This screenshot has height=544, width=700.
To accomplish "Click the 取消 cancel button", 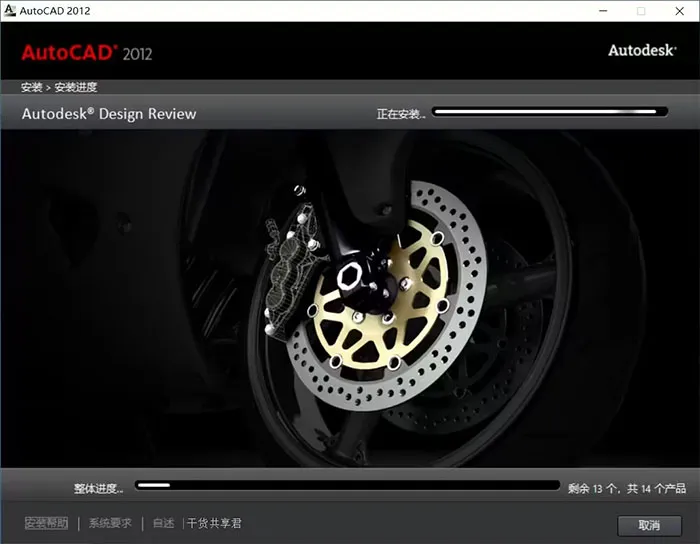I will click(649, 525).
